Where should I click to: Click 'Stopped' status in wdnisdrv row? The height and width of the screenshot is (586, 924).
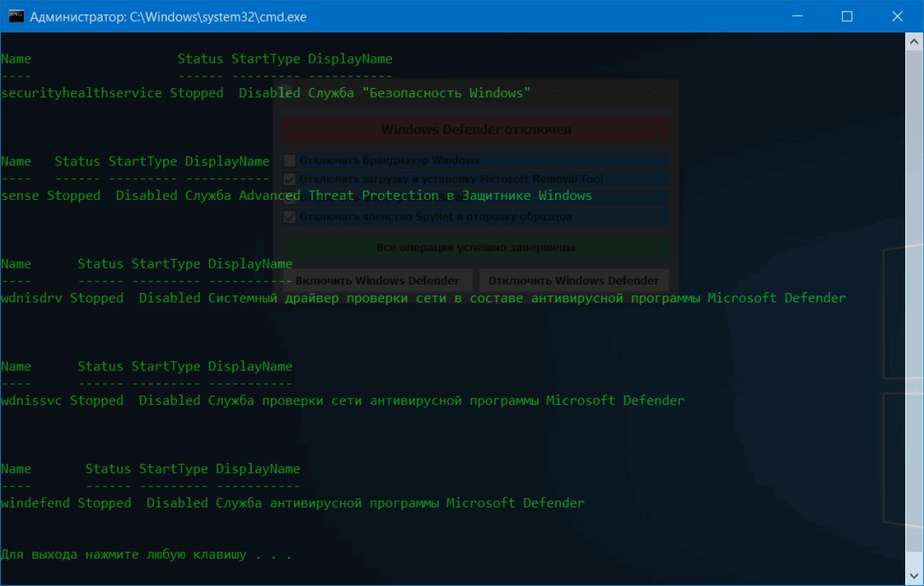point(97,298)
